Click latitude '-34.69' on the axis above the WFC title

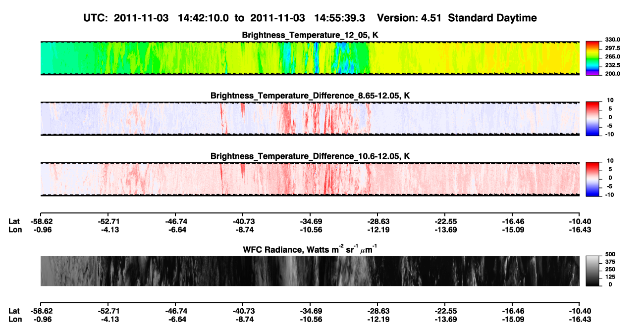coord(310,222)
